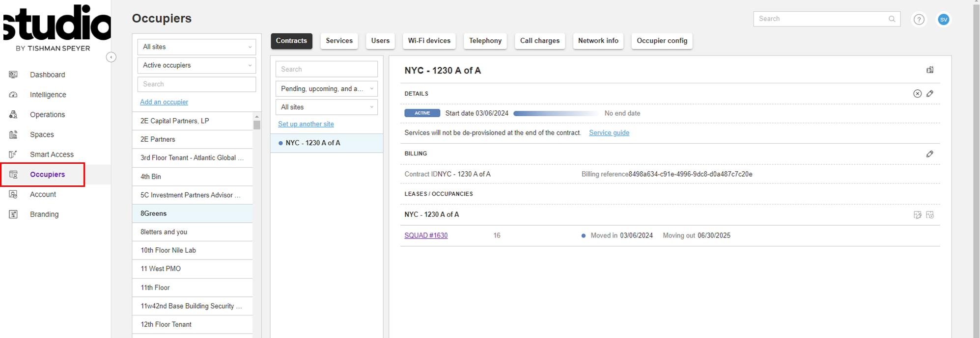The width and height of the screenshot is (980, 338).
Task: Open the Pending, upcoming contracts filter dropdown
Action: tap(326, 89)
